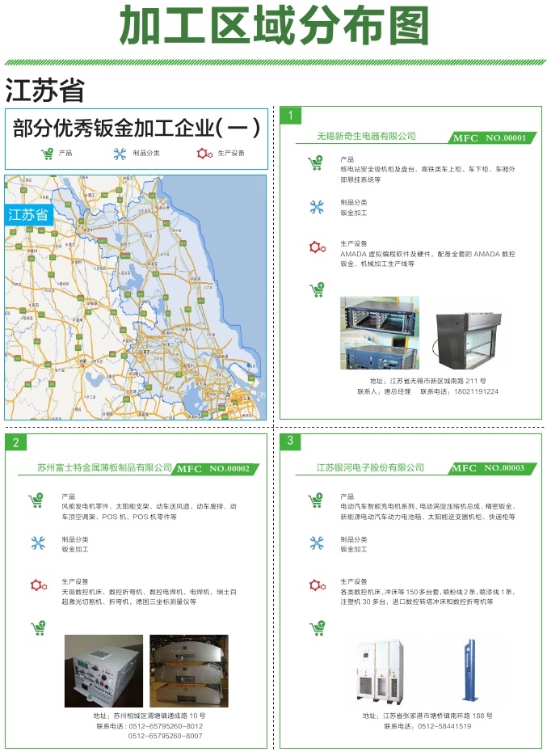Image resolution: width=547 pixels, height=756 pixels.
Task: Click the 制品分类 wrench icon in the legend
Action: pos(120,153)
